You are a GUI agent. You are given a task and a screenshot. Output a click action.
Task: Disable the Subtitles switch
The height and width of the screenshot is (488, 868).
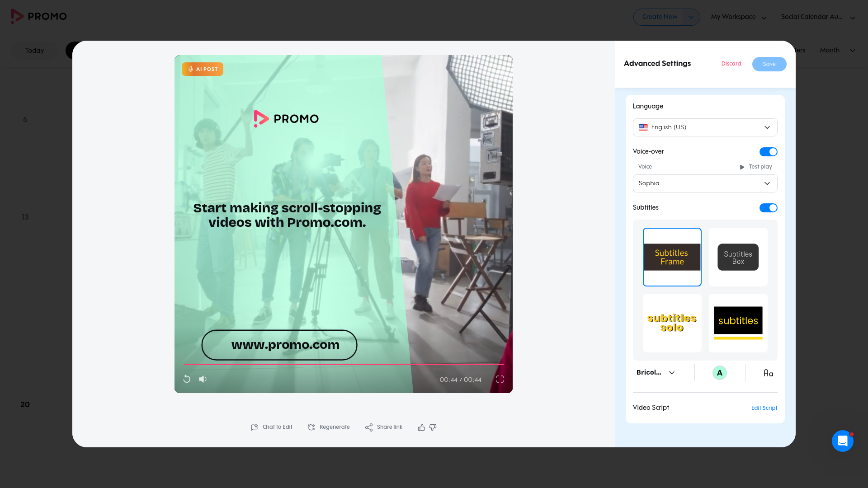(x=768, y=208)
